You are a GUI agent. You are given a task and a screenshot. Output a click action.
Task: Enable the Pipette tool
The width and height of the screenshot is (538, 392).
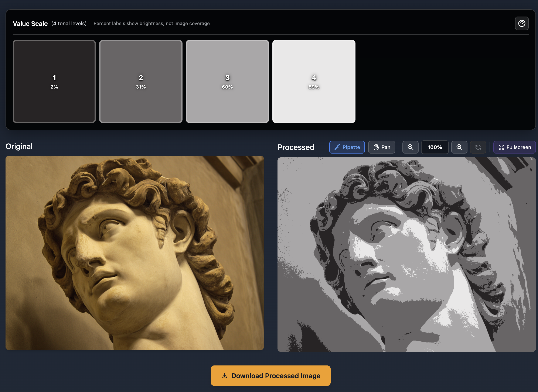tap(347, 147)
